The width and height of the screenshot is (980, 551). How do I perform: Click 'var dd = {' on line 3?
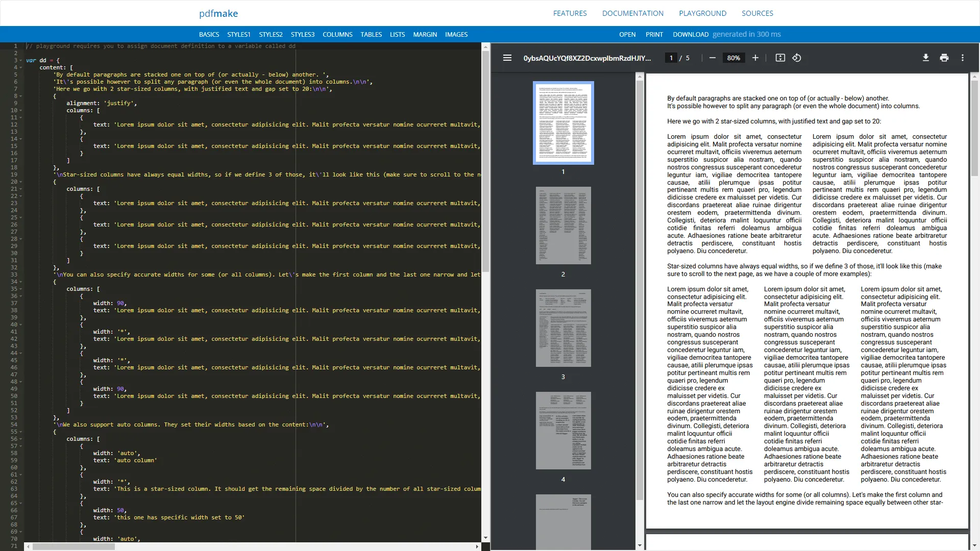coord(43,60)
